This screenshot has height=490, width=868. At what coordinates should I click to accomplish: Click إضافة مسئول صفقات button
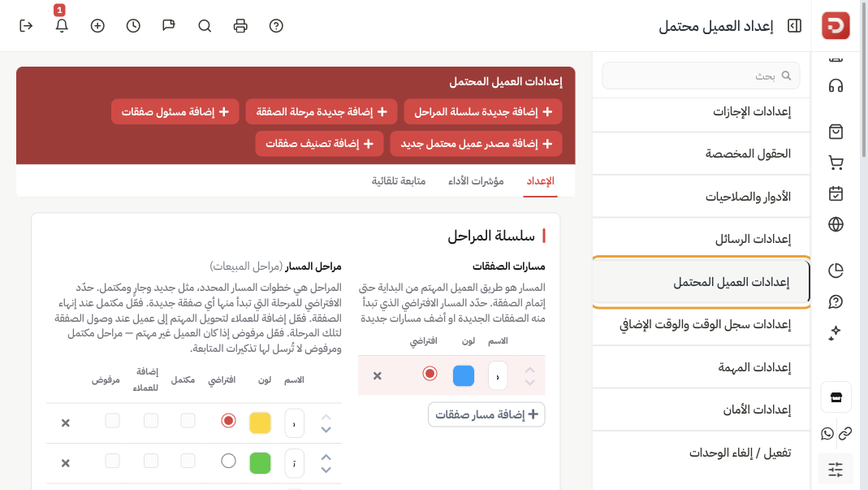(175, 112)
